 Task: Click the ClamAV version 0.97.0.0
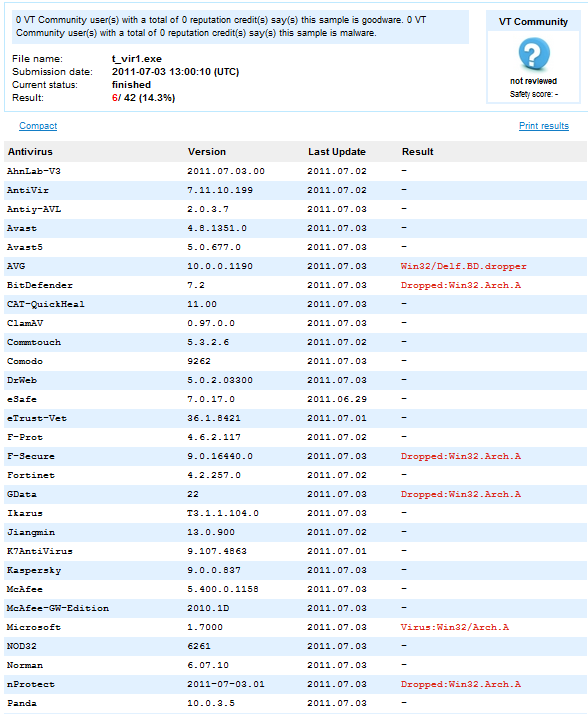click(211, 323)
